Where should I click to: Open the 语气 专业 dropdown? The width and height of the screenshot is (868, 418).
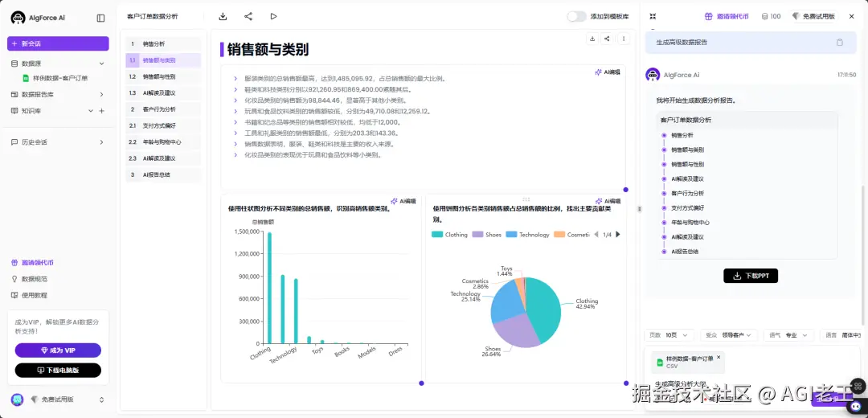click(789, 335)
